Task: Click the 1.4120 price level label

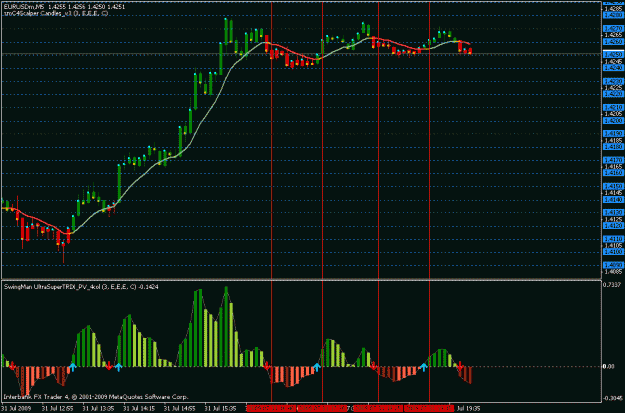Action: [613, 226]
